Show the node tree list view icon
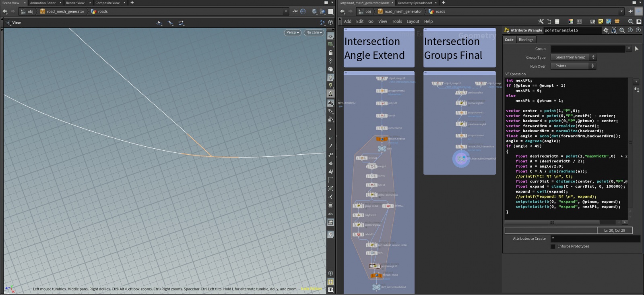644x295 pixels. point(549,21)
